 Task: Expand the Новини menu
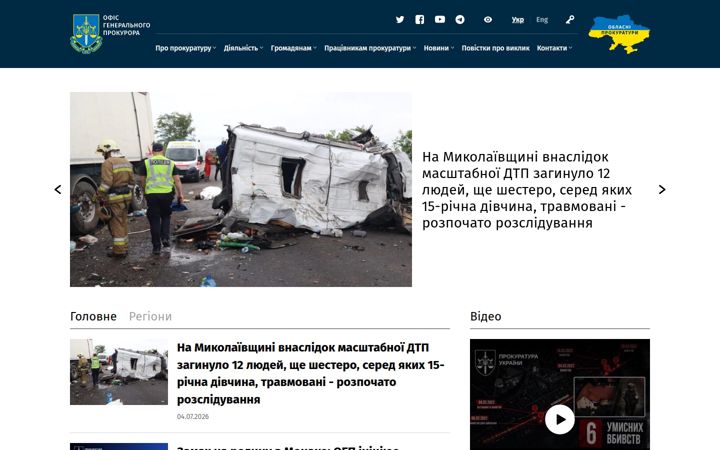click(439, 48)
